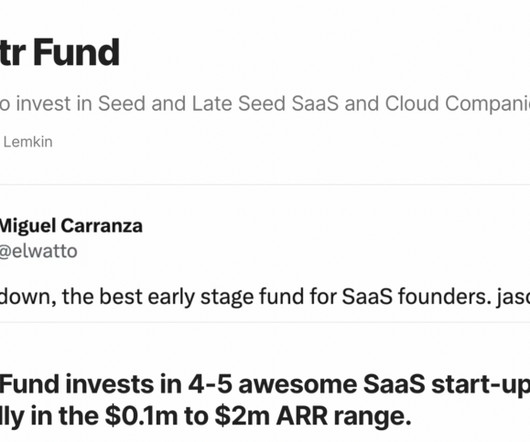Screen dimensions: 530x442
Task: Click the word 'awesome' in the heading
Action: click(x=298, y=385)
